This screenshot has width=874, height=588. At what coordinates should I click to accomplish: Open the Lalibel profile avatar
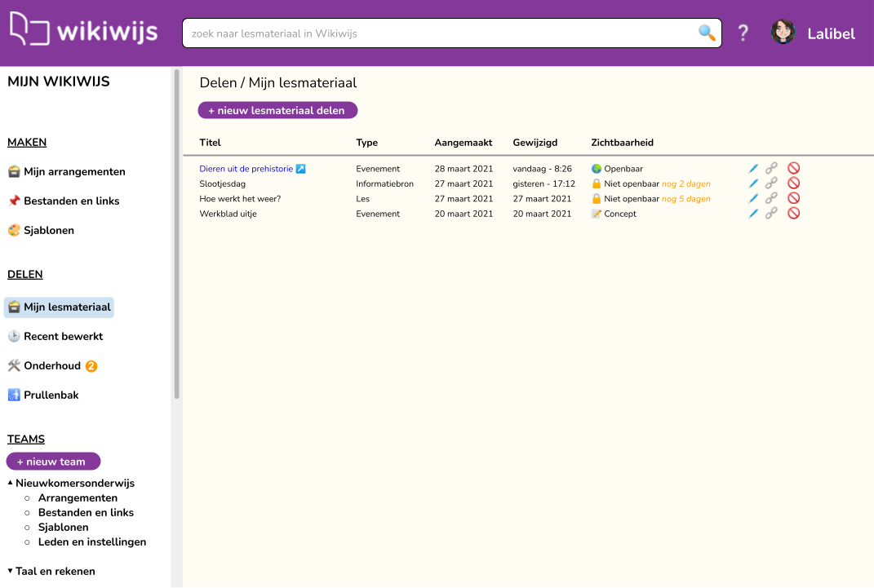click(x=783, y=33)
